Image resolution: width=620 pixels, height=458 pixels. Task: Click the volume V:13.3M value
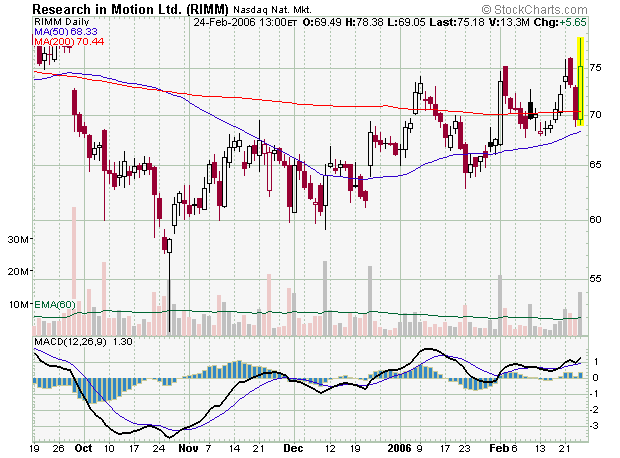pos(509,22)
